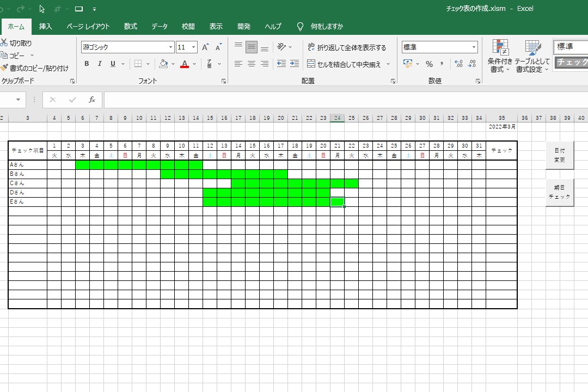This screenshot has height=392, width=588.
Task: Click the Insert Function fx icon
Action: (x=92, y=100)
